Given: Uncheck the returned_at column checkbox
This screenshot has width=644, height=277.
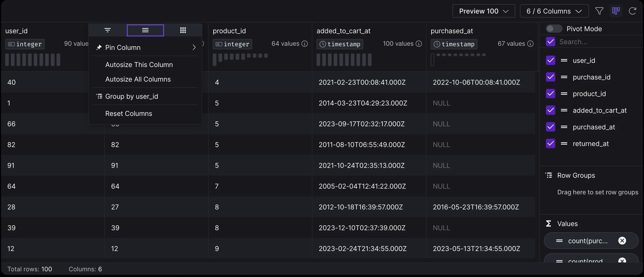Looking at the screenshot, I should (x=550, y=143).
